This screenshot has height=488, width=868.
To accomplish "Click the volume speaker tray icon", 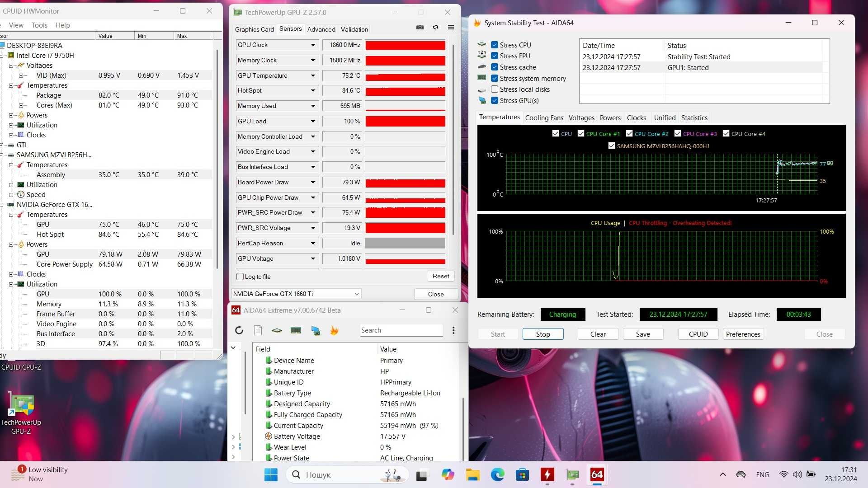I will click(x=797, y=474).
